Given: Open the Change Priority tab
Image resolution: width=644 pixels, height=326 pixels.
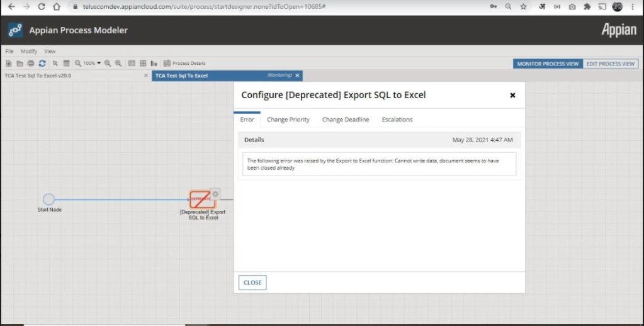Looking at the screenshot, I should (x=288, y=120).
